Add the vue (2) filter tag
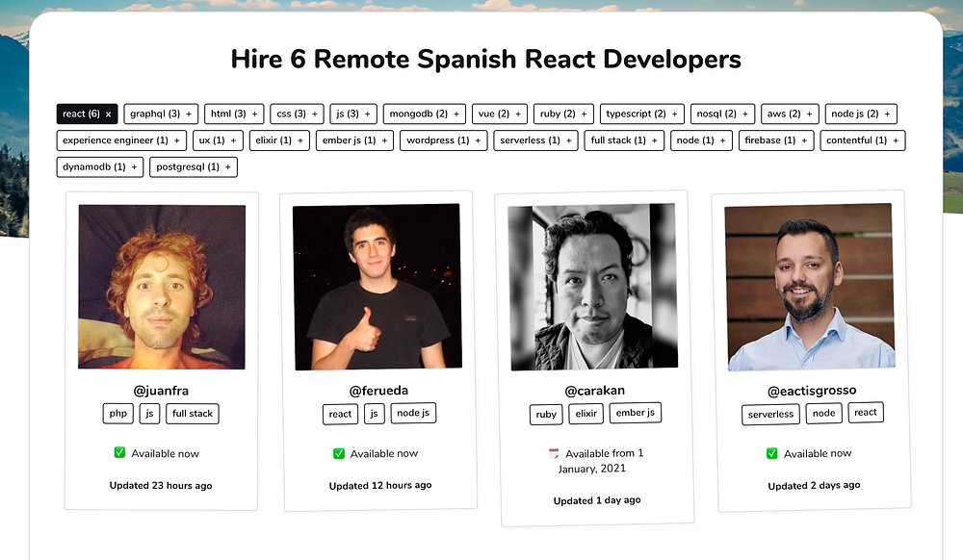This screenshot has width=963, height=560. tap(499, 114)
